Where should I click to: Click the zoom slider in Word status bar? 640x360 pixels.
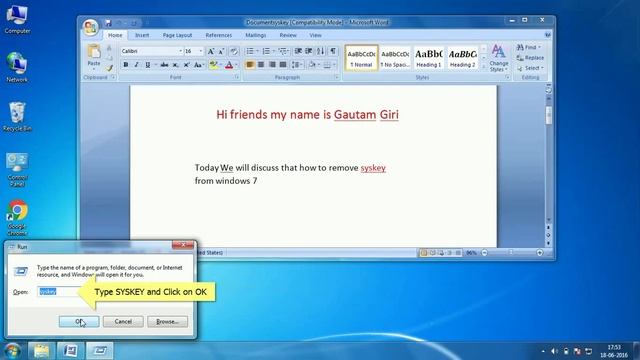pyautogui.click(x=512, y=253)
